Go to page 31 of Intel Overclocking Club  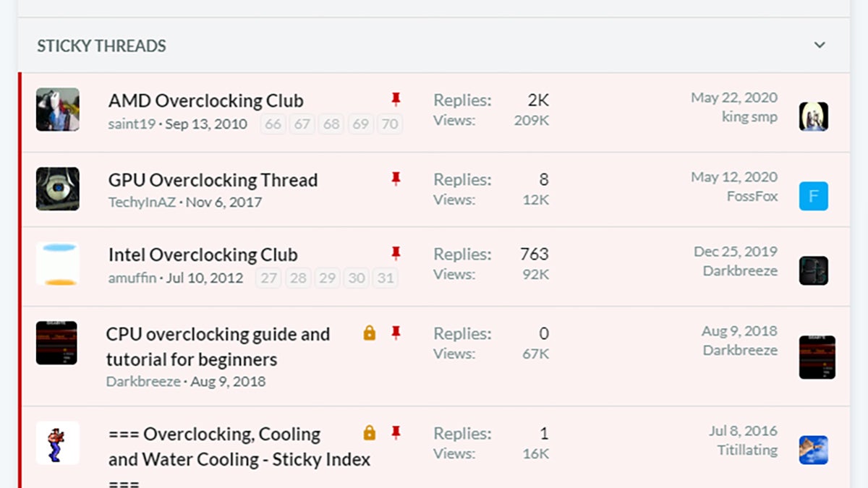click(x=386, y=278)
